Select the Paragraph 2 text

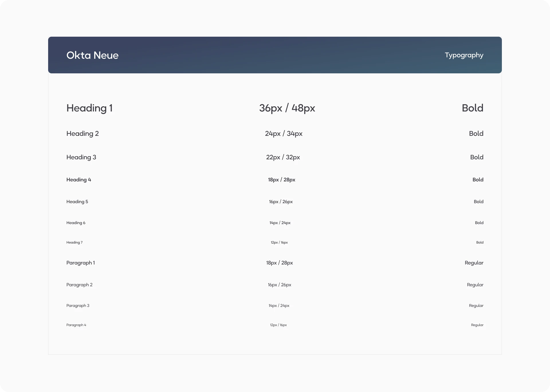[79, 285]
